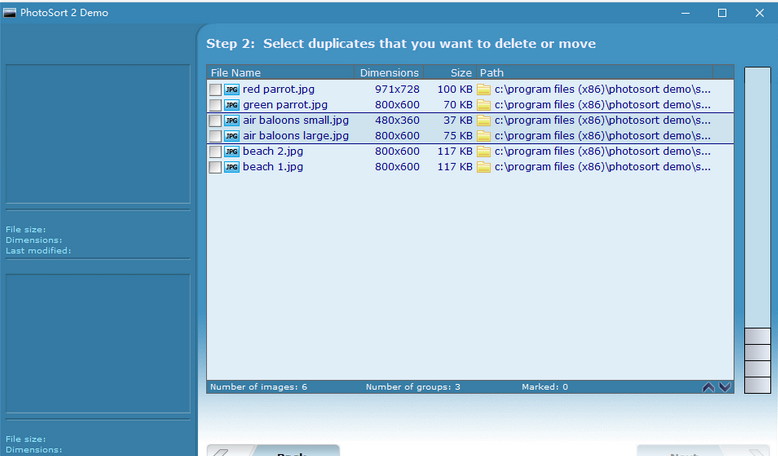Viewport: 778px width, 456px height.
Task: Click the 37 KB size cell
Action: click(457, 120)
